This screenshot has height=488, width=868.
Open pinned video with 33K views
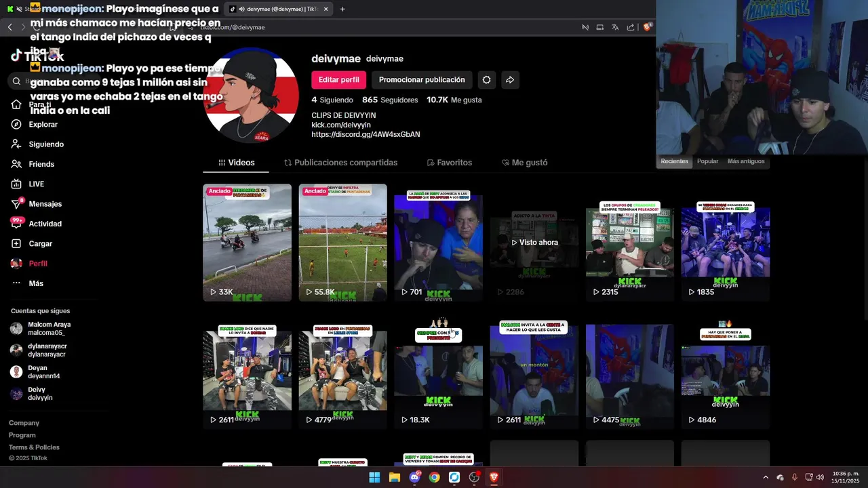point(247,243)
